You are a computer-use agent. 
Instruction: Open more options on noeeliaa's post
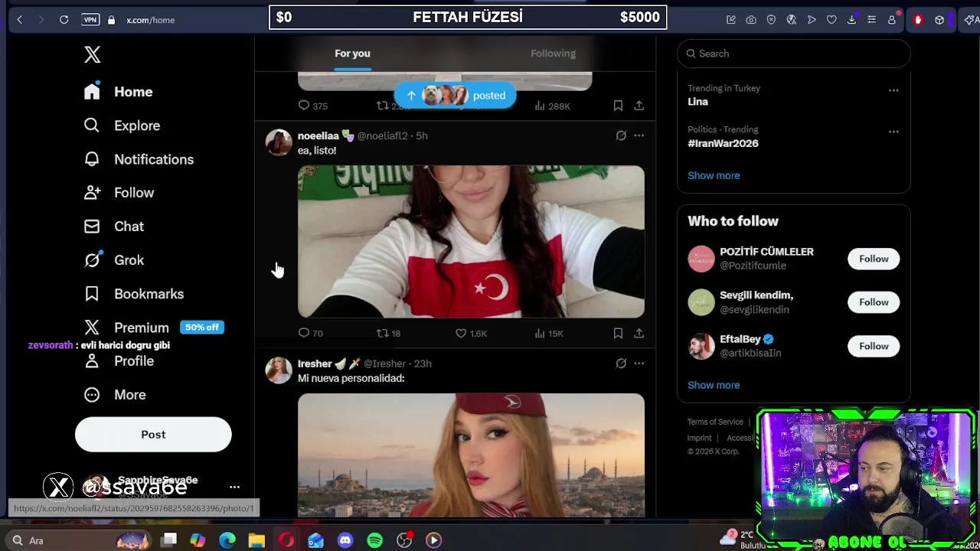coord(639,135)
